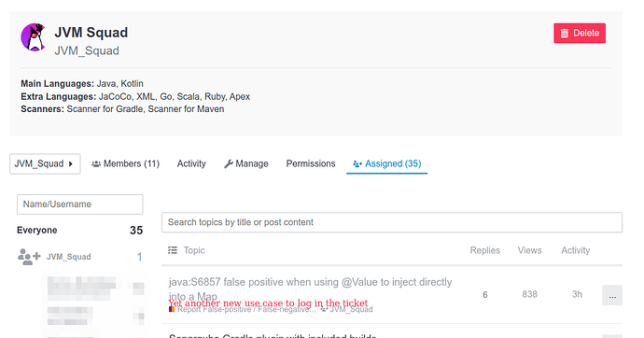The height and width of the screenshot is (338, 644).
Task: Click the 838 views count
Action: [x=529, y=294]
